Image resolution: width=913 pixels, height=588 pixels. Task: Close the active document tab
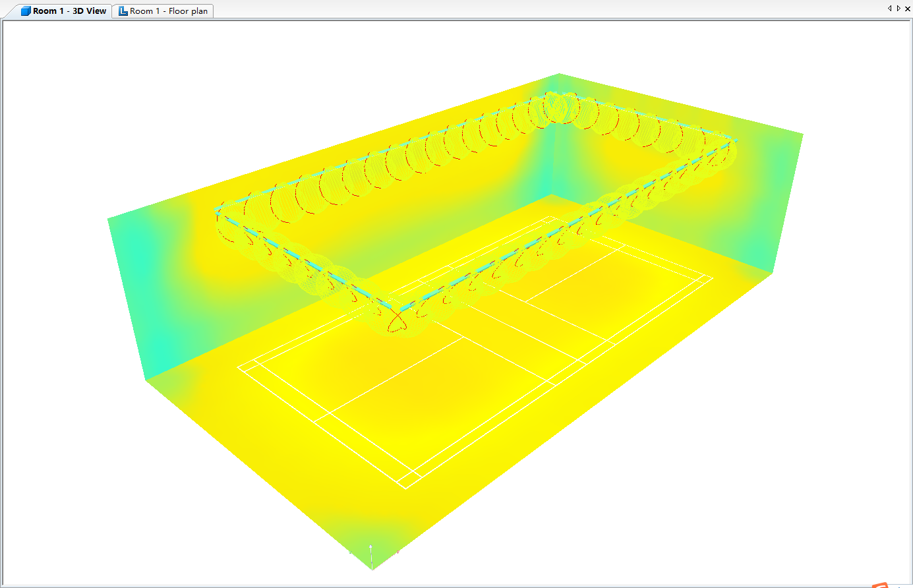click(907, 9)
